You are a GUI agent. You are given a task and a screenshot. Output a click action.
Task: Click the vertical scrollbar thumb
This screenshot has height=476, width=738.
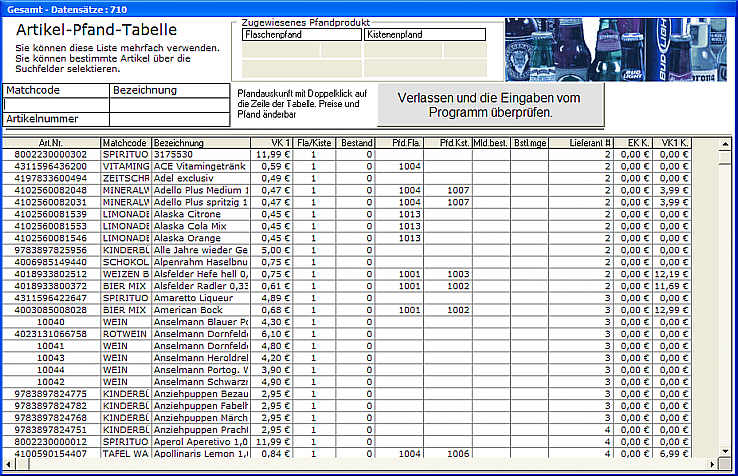[x=725, y=157]
